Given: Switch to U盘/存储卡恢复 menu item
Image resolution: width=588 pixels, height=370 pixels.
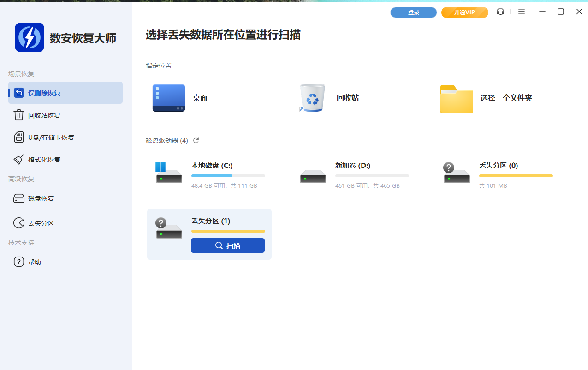Looking at the screenshot, I should tap(65, 137).
